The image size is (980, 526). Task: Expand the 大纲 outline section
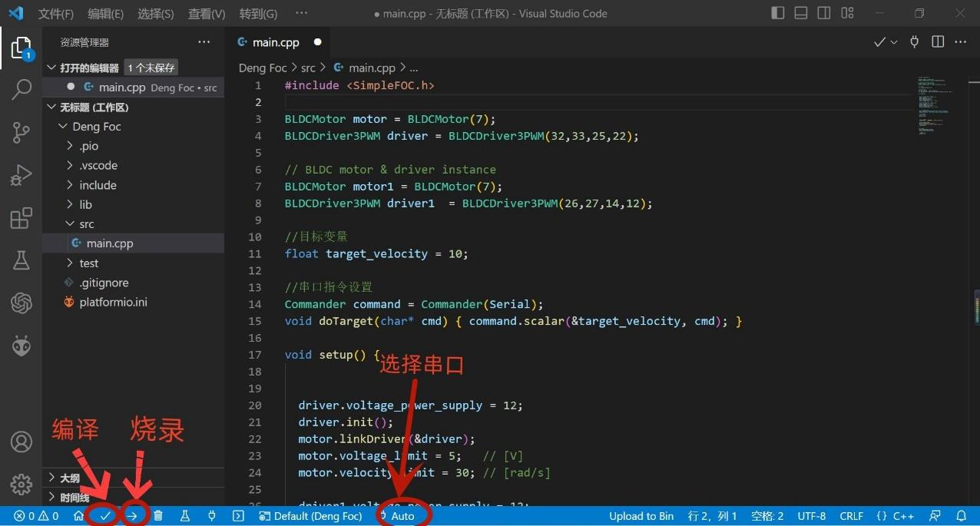pos(69,478)
